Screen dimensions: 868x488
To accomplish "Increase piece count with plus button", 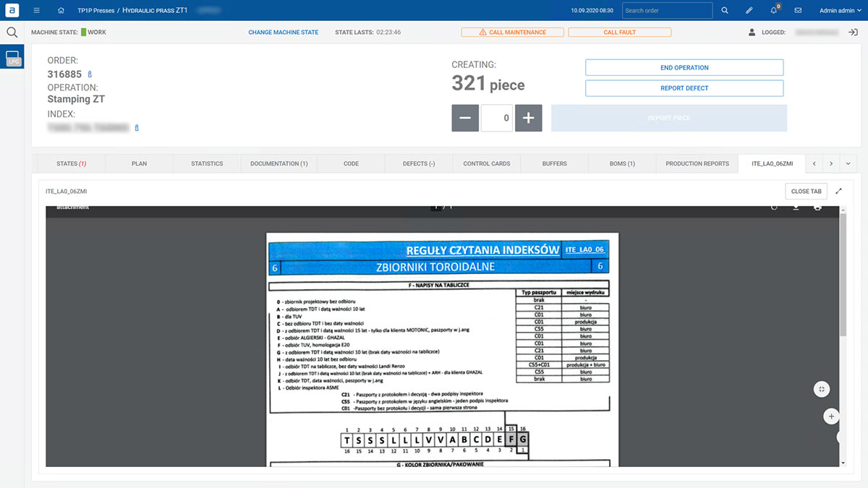I will tap(528, 118).
